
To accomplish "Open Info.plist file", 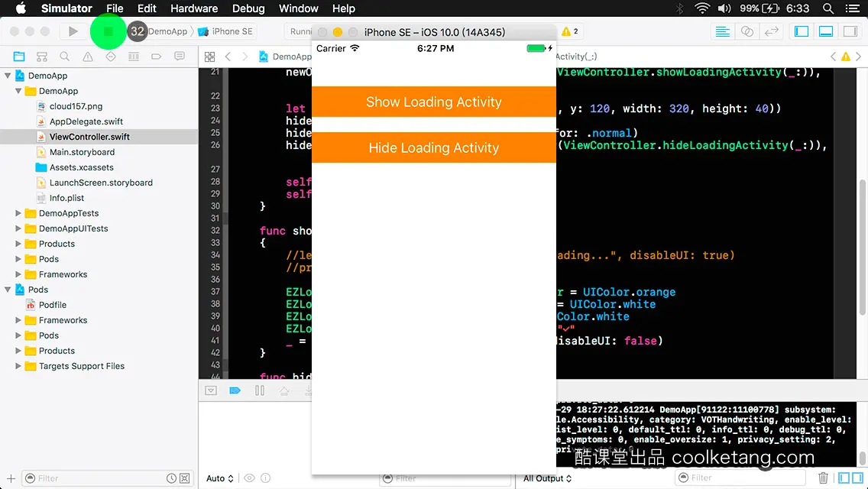I will pos(66,198).
